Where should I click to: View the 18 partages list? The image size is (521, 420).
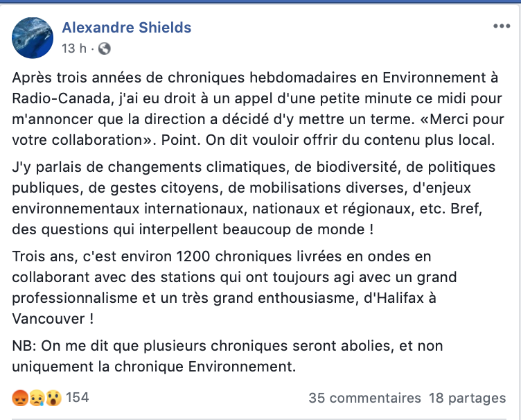tap(467, 399)
